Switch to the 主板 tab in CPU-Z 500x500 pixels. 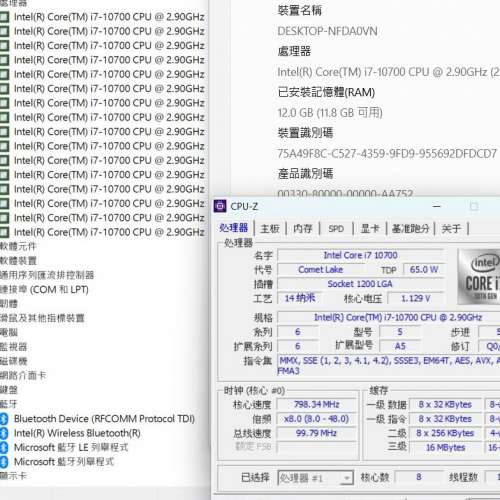(x=270, y=229)
